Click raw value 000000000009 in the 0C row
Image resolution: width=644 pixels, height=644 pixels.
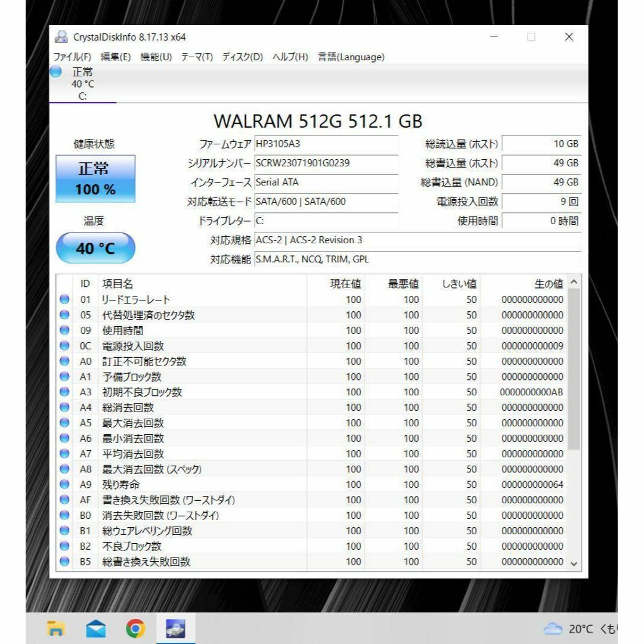(532, 345)
